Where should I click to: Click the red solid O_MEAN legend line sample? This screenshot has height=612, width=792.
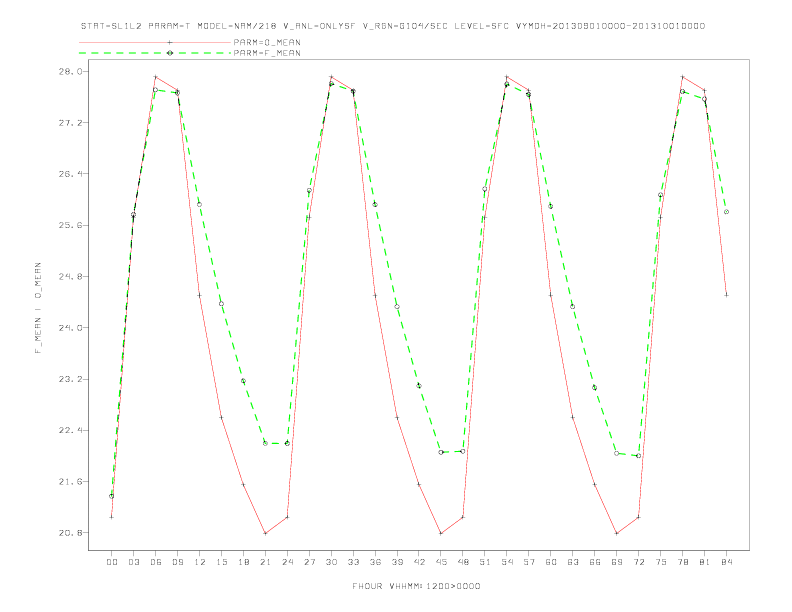click(155, 42)
